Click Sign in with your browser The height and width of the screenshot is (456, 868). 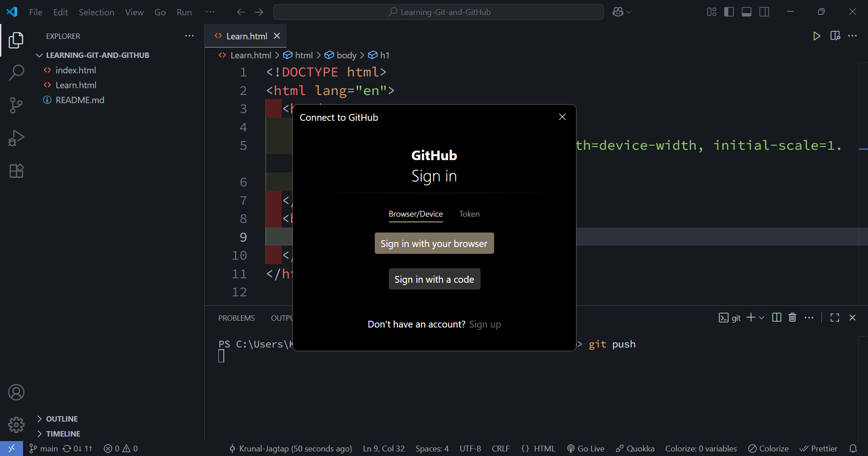tap(434, 243)
